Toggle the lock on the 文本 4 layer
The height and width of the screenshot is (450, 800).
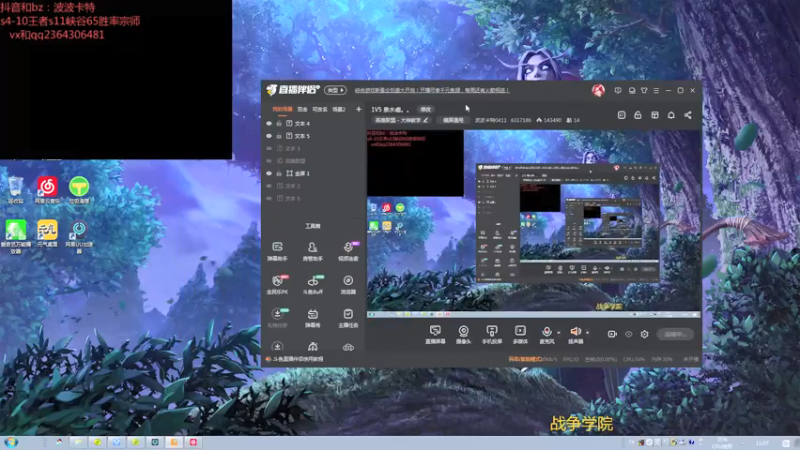click(x=279, y=123)
